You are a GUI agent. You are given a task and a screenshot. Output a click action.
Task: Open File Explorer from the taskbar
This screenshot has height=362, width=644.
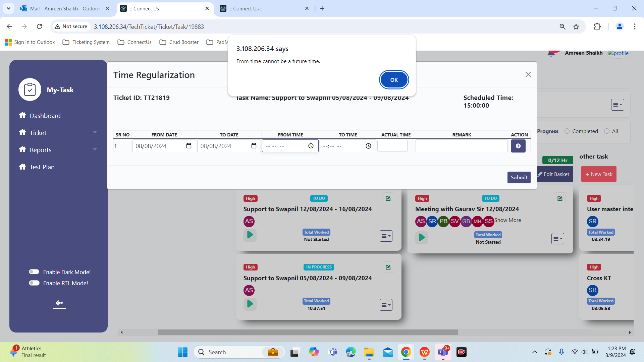(369, 352)
